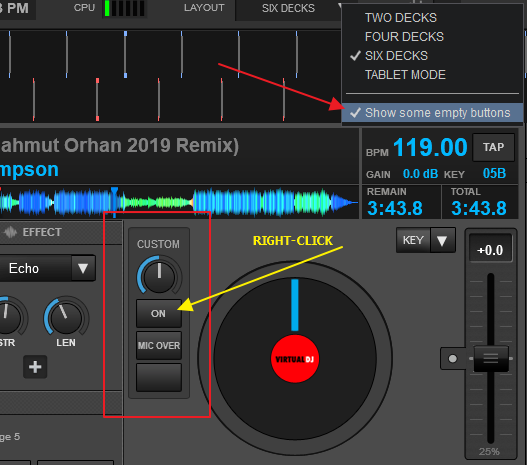The height and width of the screenshot is (465, 527).
Task: Open the Echo effect dropdown arrow
Action: [83, 268]
